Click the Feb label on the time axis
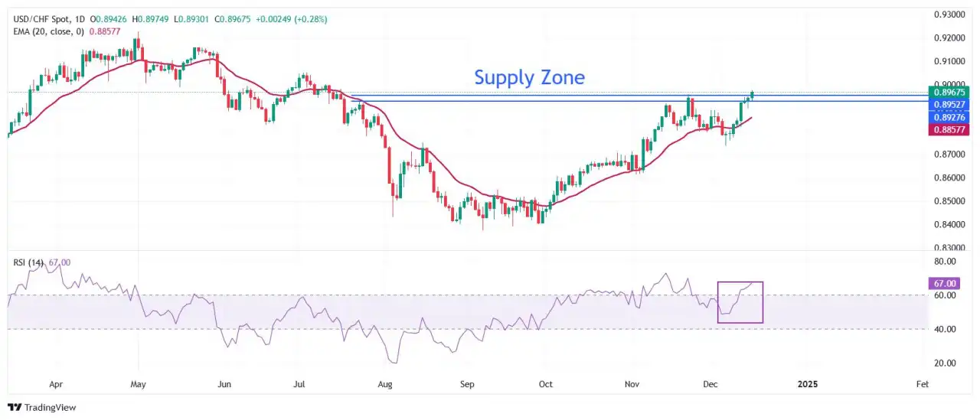 pos(923,384)
